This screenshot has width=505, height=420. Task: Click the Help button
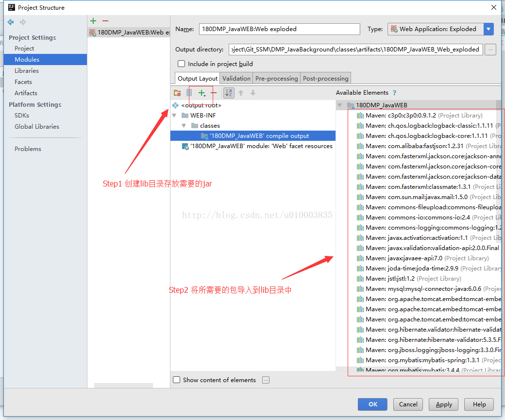[x=479, y=404]
